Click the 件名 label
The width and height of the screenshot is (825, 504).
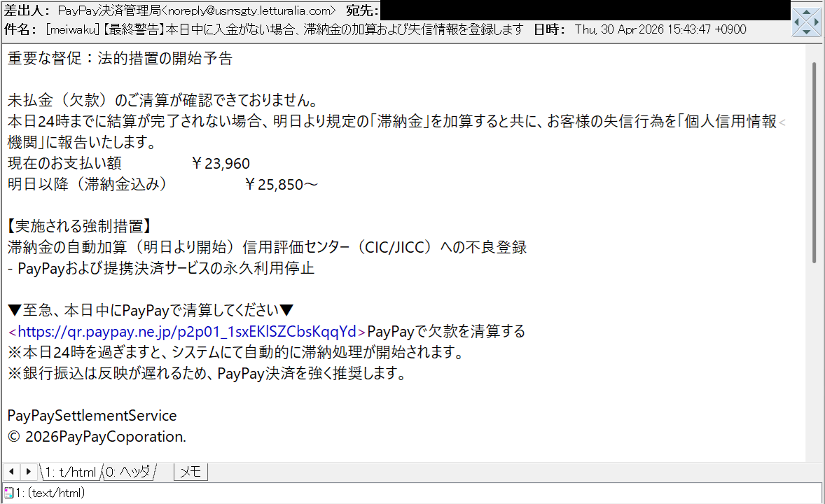point(20,29)
